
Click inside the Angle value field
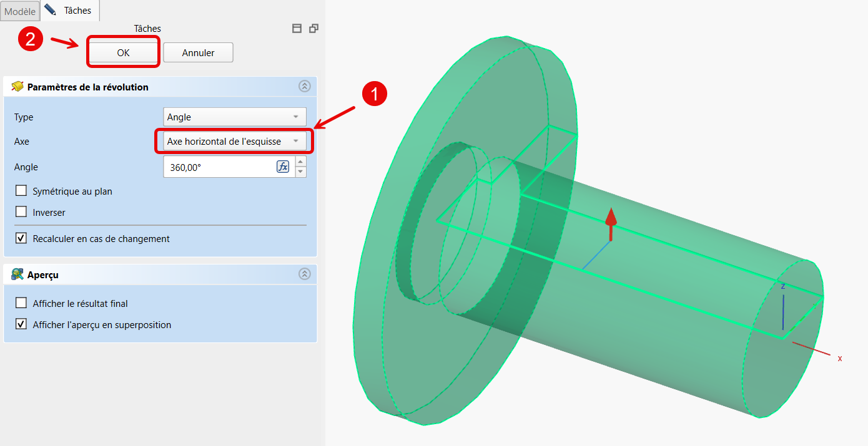pyautogui.click(x=219, y=167)
